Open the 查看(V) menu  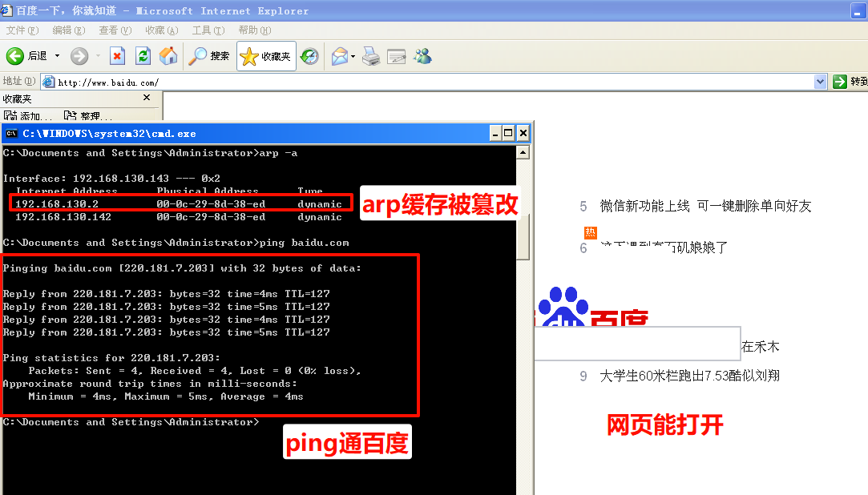115,30
